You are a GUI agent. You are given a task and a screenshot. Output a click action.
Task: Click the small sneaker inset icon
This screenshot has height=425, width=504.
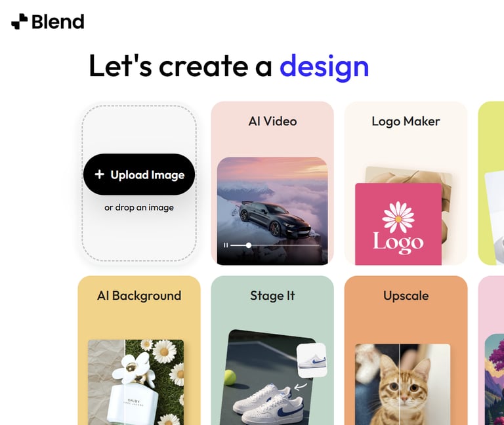(x=312, y=361)
